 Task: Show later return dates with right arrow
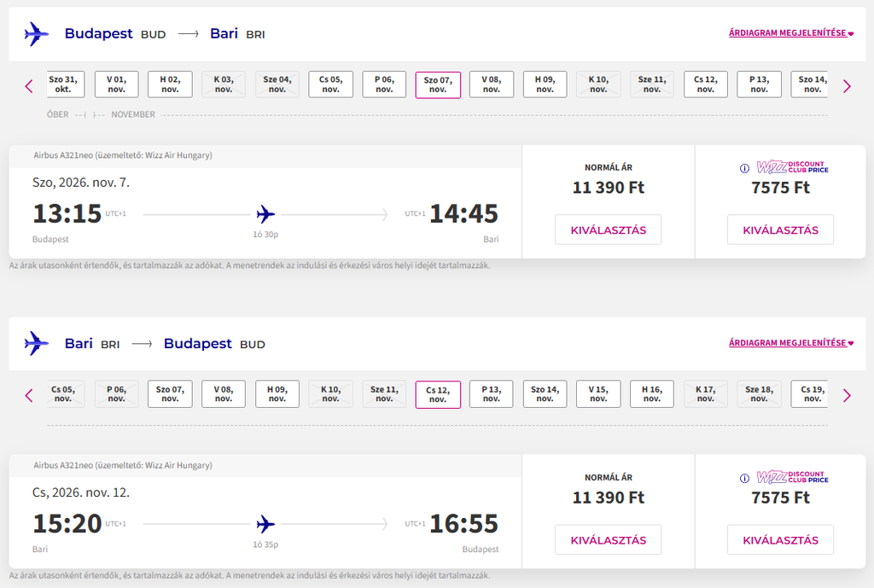tap(848, 396)
